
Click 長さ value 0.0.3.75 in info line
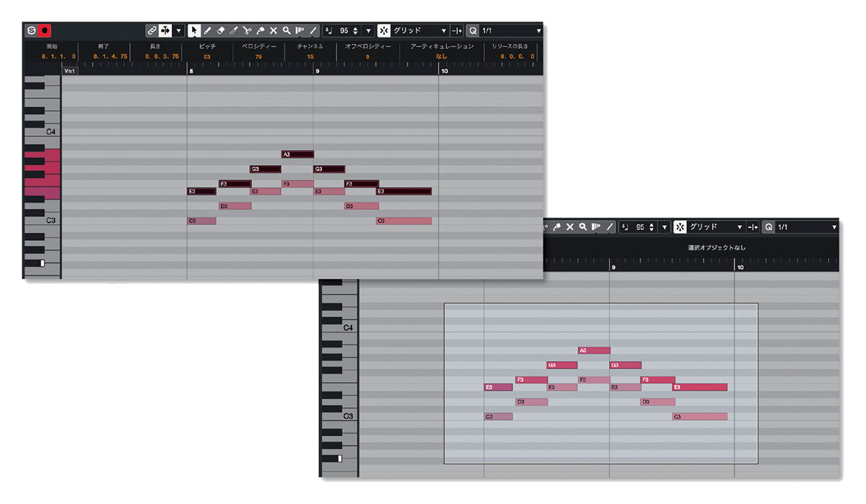coord(162,56)
